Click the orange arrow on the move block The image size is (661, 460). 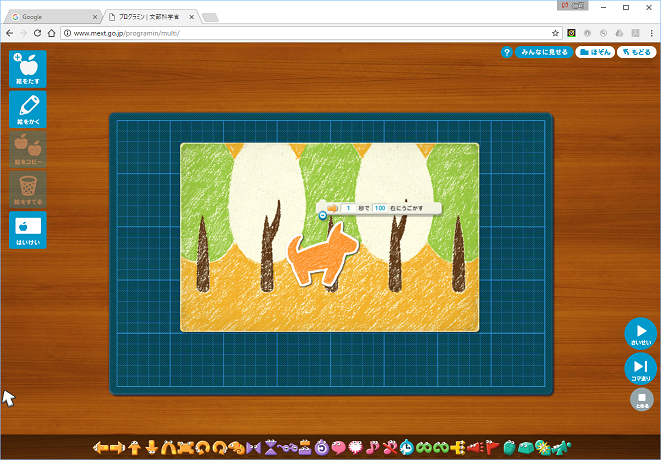(333, 208)
